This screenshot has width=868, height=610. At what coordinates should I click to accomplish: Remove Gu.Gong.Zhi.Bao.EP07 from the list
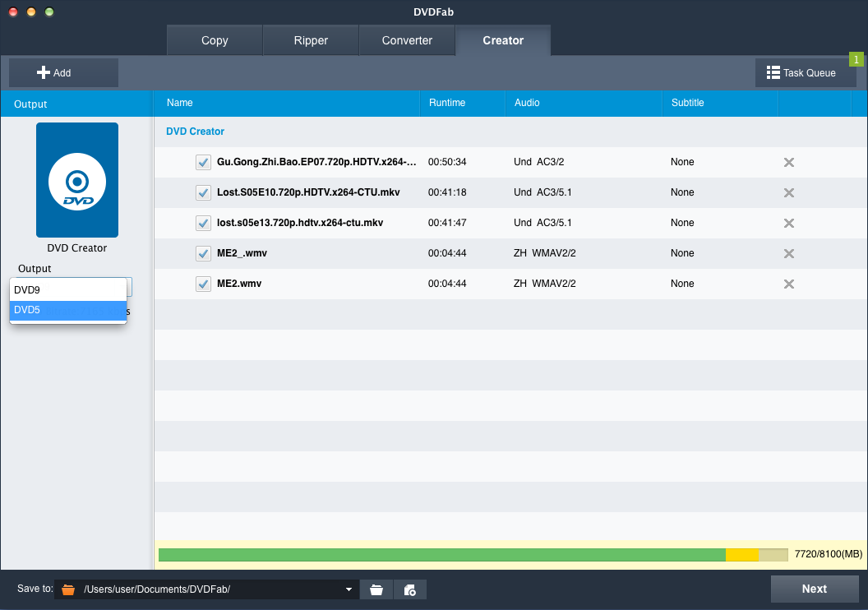789,162
